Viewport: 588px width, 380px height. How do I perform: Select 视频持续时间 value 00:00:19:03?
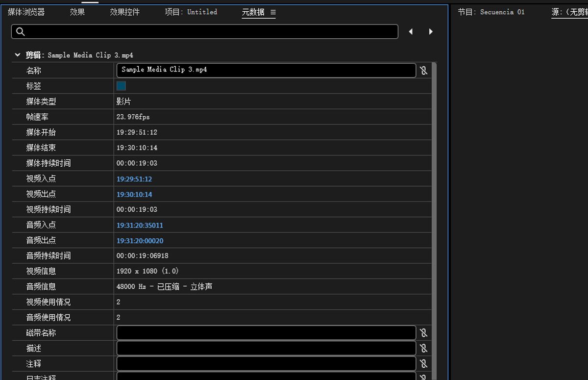(137, 209)
